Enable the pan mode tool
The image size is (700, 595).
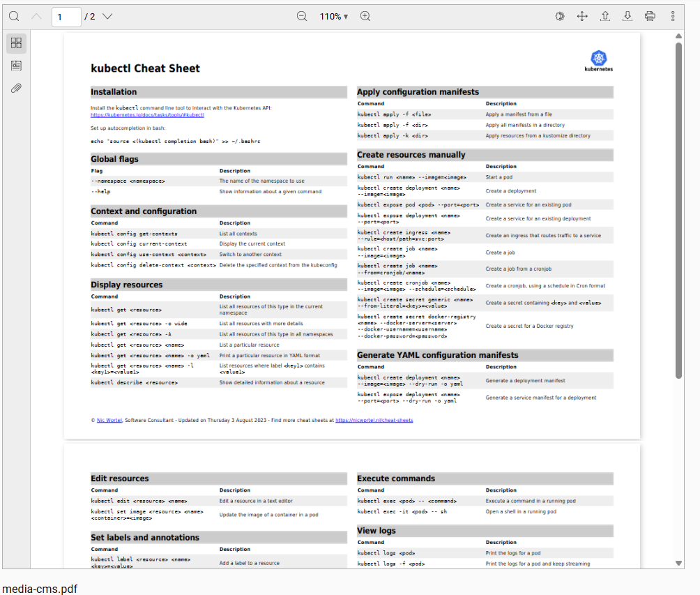coord(582,16)
